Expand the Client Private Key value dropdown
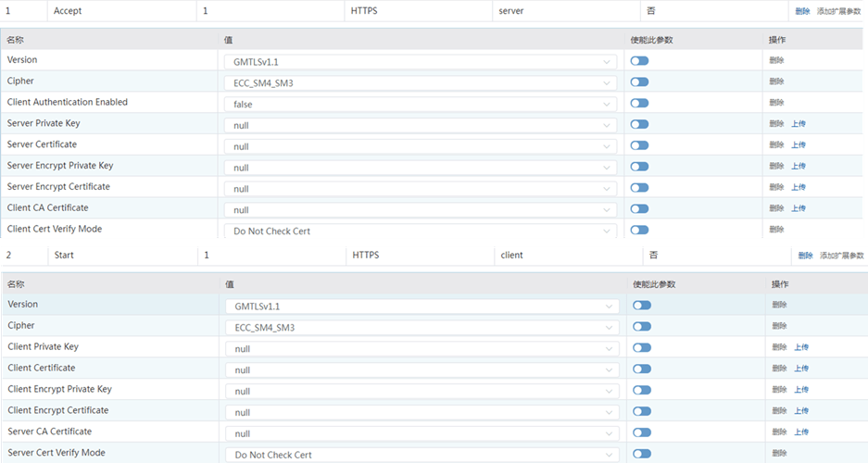Screen dimensions: 868x463 422,349
